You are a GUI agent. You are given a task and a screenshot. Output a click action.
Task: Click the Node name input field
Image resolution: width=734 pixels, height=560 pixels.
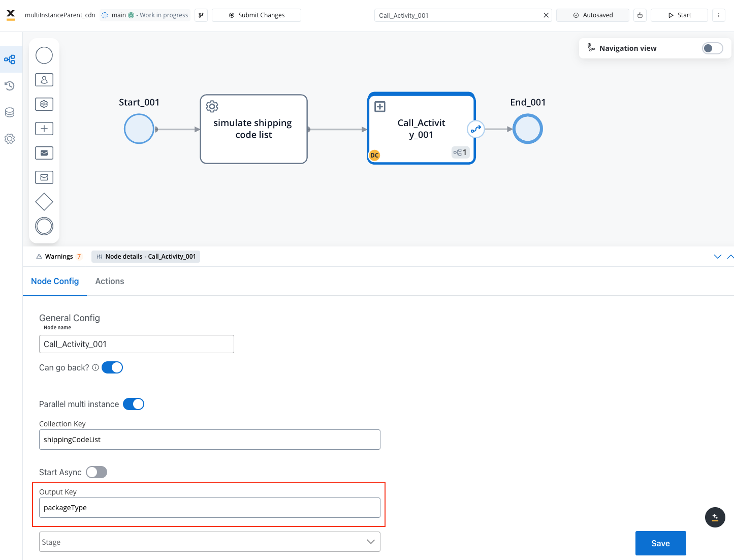pyautogui.click(x=137, y=344)
